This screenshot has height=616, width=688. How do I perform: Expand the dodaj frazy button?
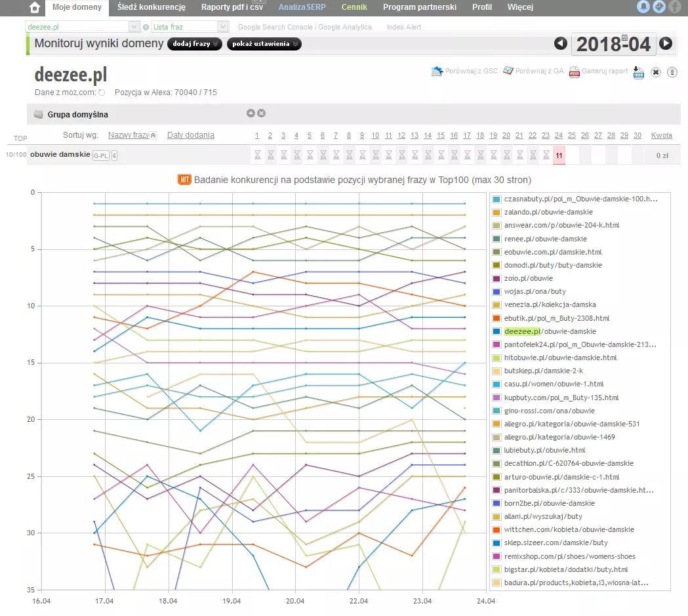point(195,44)
